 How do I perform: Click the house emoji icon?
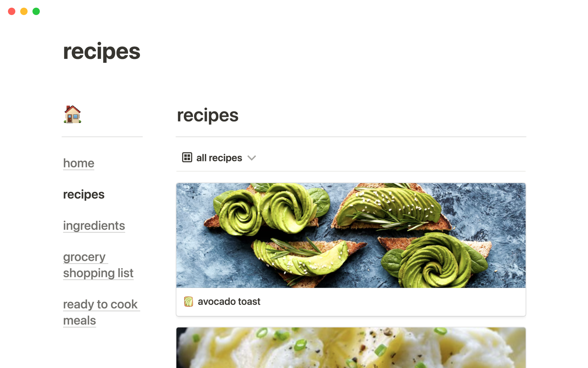(x=72, y=114)
